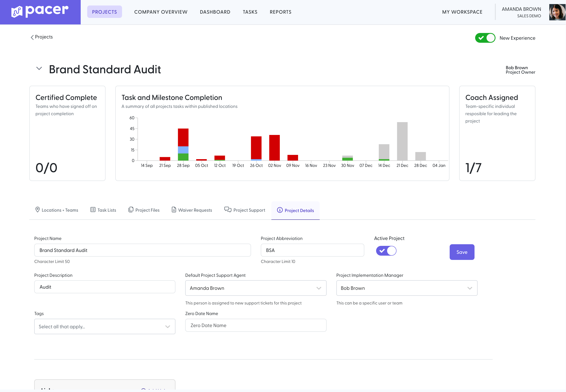Click the Project Description field
This screenshot has width=566, height=392.
(105, 287)
